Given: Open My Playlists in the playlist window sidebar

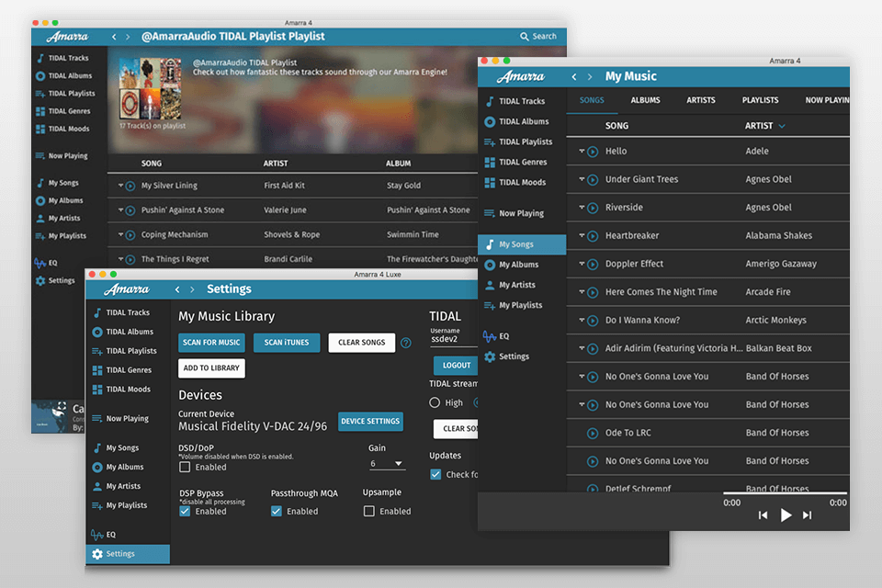Looking at the screenshot, I should point(61,236).
